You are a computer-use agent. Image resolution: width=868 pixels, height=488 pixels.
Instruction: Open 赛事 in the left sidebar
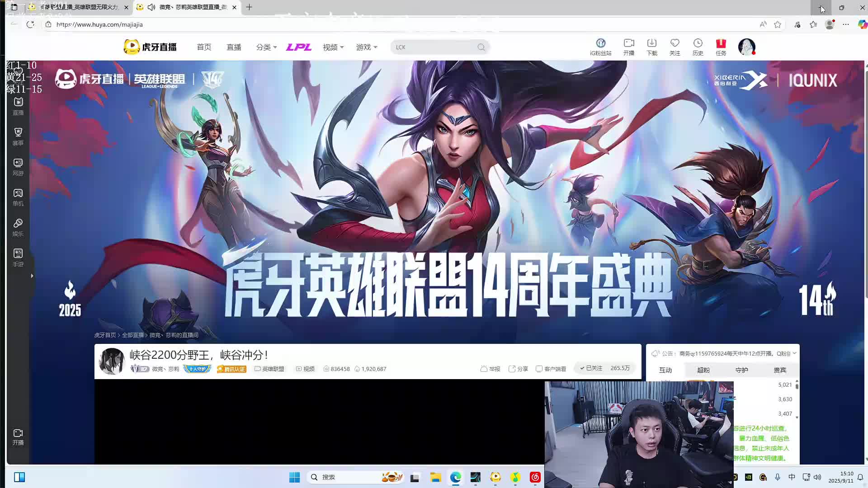(18, 136)
